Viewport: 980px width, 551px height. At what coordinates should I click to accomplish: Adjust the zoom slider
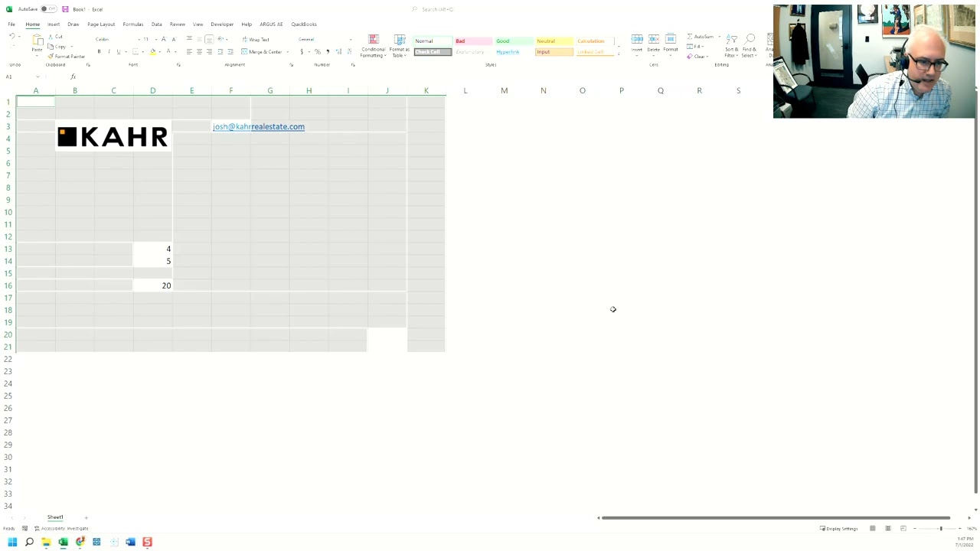point(940,528)
